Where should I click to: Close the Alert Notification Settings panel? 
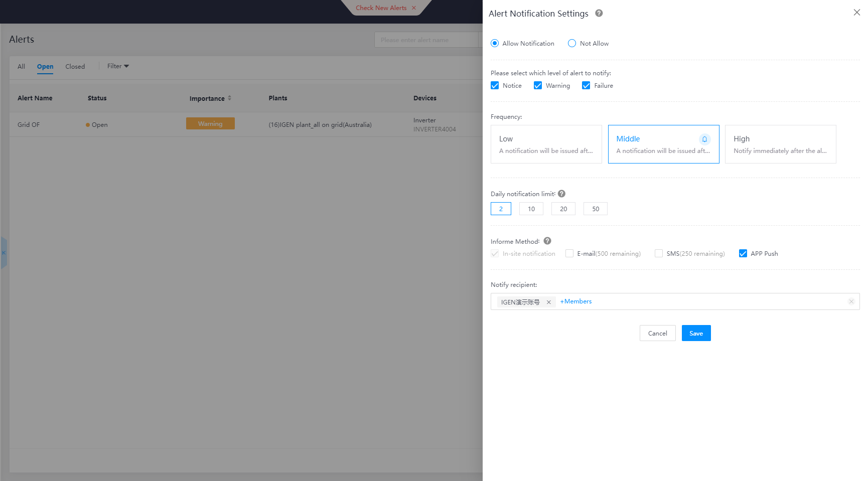(x=856, y=13)
